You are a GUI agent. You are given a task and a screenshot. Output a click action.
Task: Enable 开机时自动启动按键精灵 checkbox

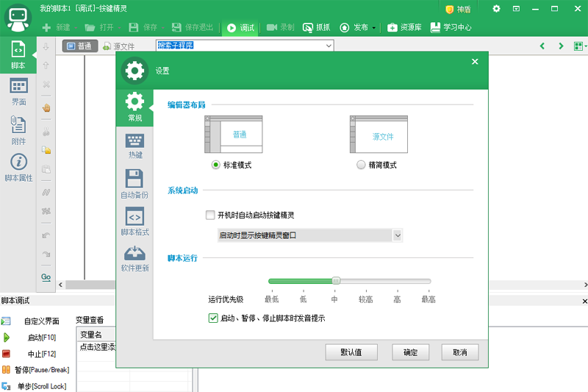point(211,215)
